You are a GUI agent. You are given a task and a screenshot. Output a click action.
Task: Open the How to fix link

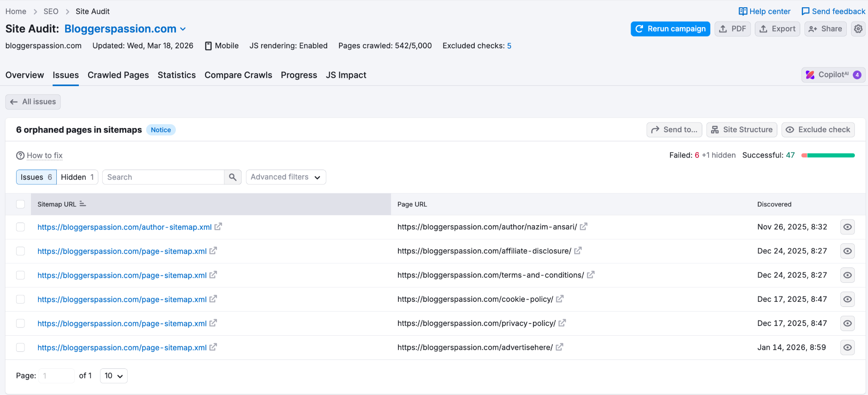[44, 155]
